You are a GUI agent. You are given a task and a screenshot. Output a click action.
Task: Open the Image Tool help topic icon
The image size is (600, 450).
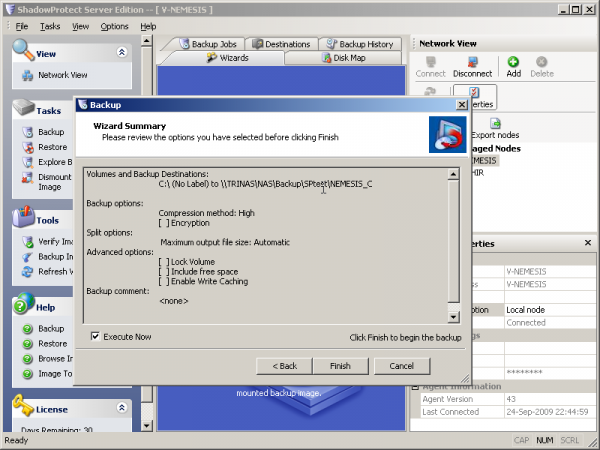click(27, 373)
